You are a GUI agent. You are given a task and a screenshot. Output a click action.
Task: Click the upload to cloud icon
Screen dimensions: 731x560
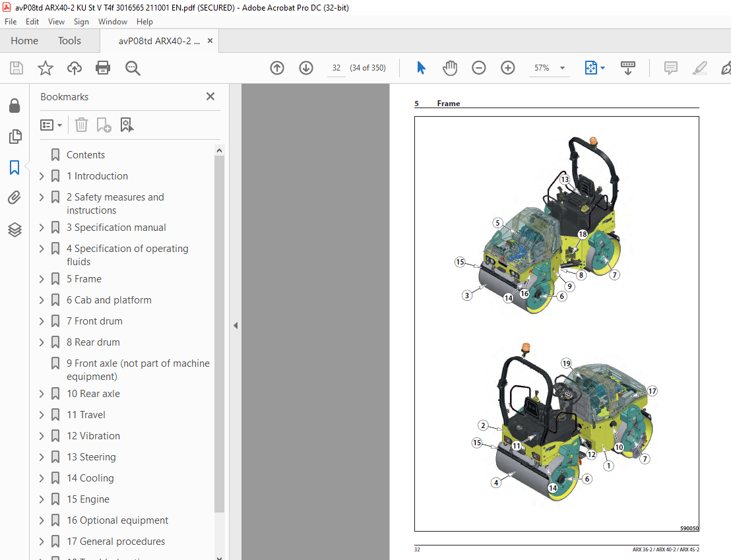click(x=74, y=68)
